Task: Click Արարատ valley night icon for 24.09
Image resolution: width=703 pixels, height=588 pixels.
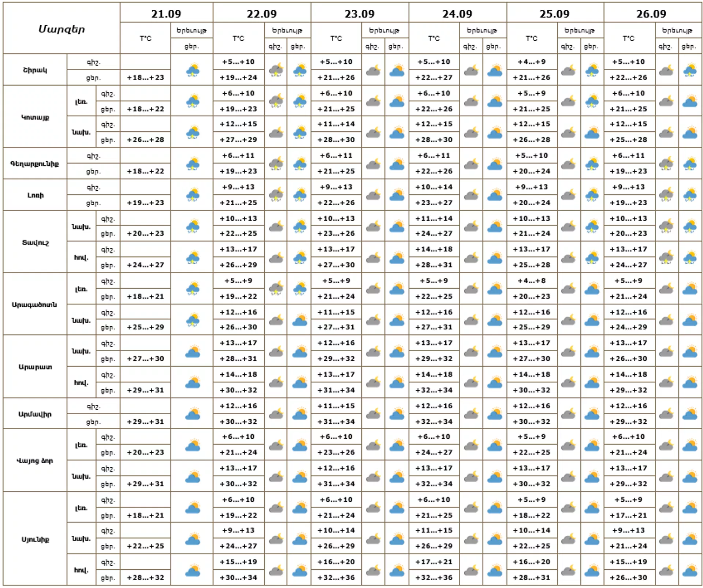Action: pos(471,382)
